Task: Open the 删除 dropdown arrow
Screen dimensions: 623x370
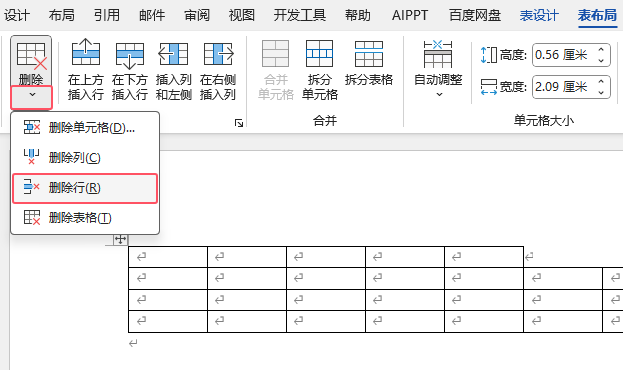Action: pos(33,95)
